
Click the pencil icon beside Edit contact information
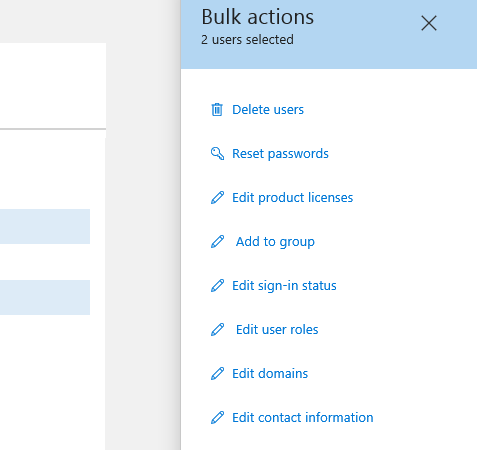pyautogui.click(x=217, y=417)
